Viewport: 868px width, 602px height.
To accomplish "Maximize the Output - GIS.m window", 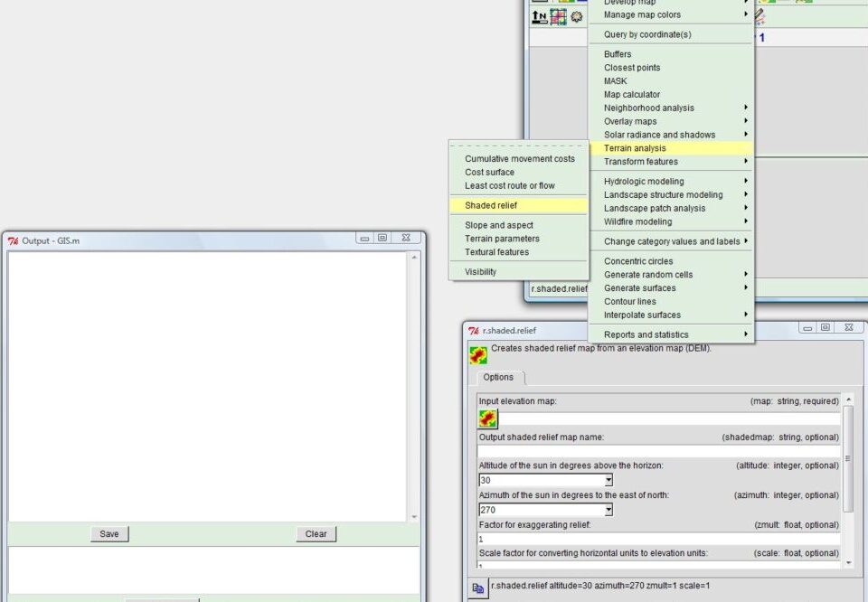I will point(383,239).
